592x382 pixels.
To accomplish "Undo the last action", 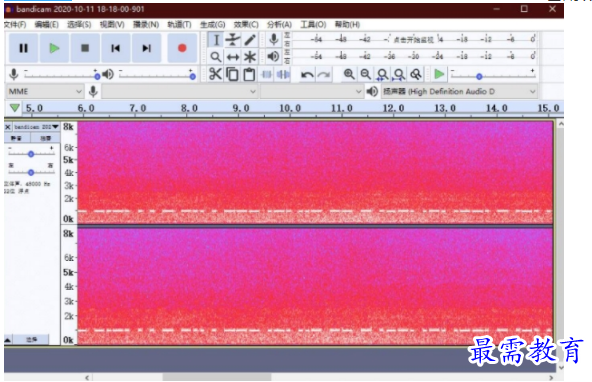I will [307, 74].
